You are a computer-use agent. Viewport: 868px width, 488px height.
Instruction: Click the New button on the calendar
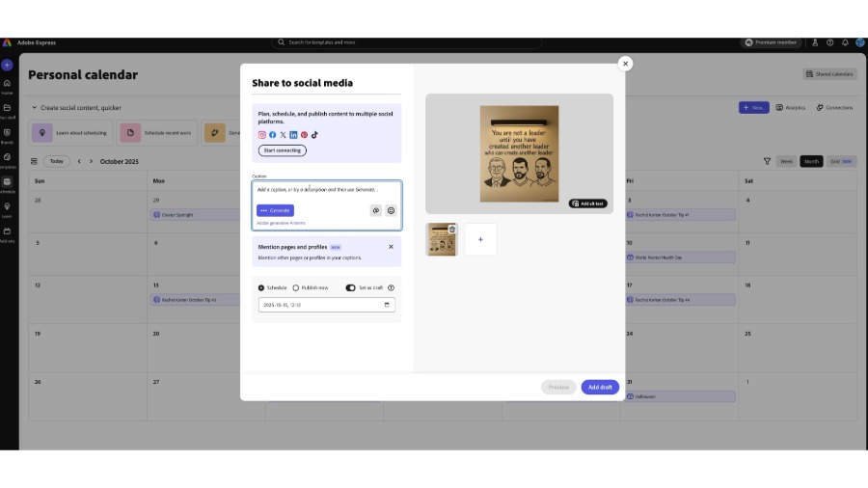pyautogui.click(x=753, y=107)
